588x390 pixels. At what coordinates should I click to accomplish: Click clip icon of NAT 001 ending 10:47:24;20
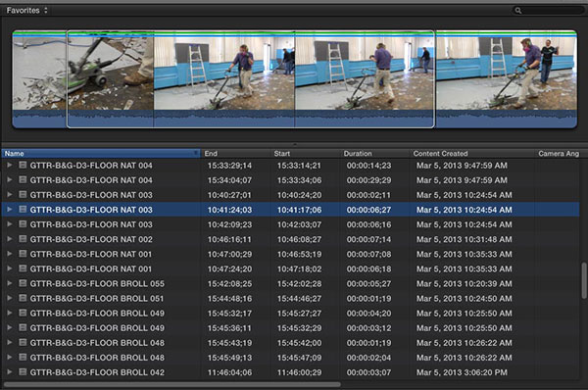pyautogui.click(x=23, y=268)
